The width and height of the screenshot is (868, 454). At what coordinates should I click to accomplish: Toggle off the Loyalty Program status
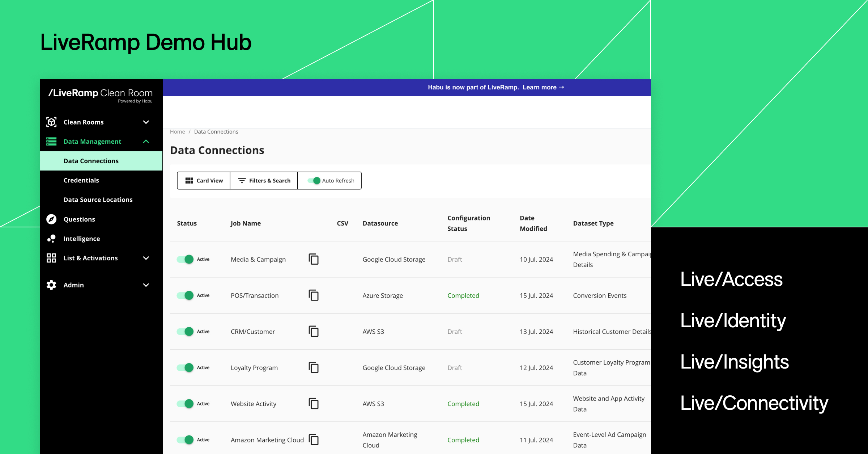pyautogui.click(x=185, y=367)
